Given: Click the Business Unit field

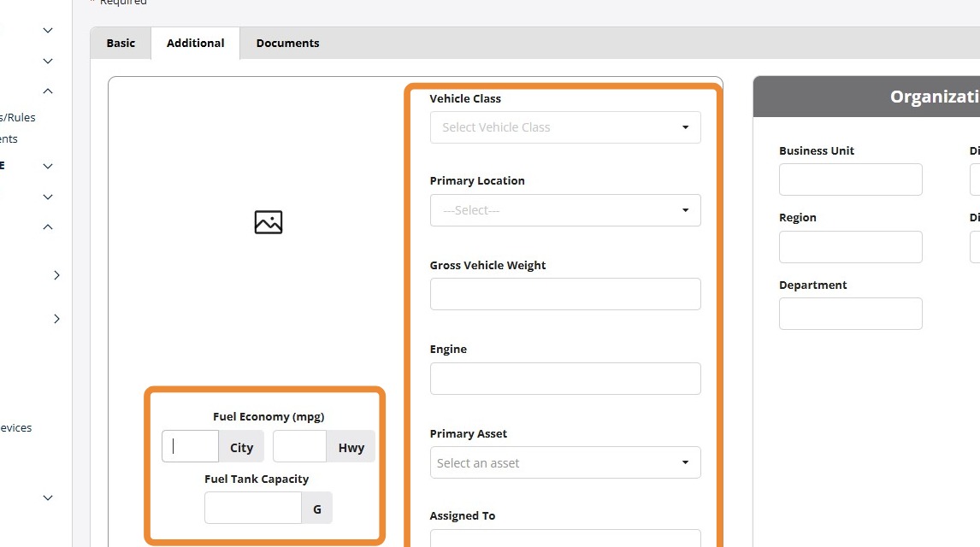Looking at the screenshot, I should 850,179.
